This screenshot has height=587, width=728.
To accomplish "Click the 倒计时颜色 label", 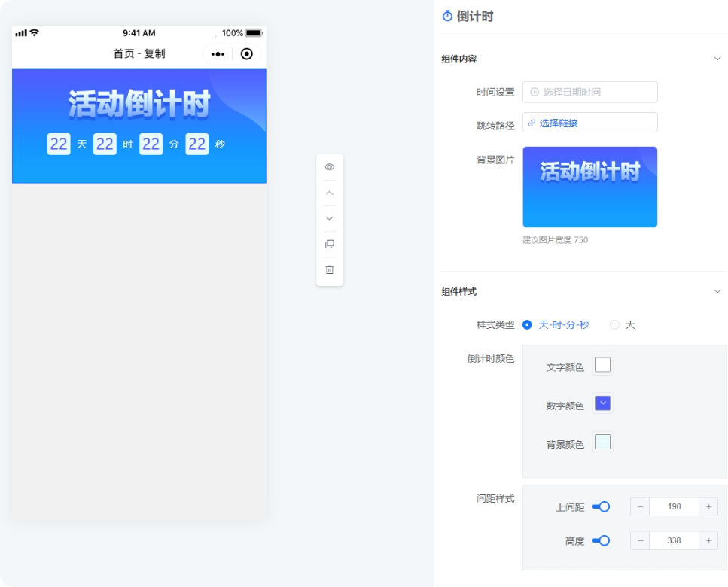I will (491, 359).
